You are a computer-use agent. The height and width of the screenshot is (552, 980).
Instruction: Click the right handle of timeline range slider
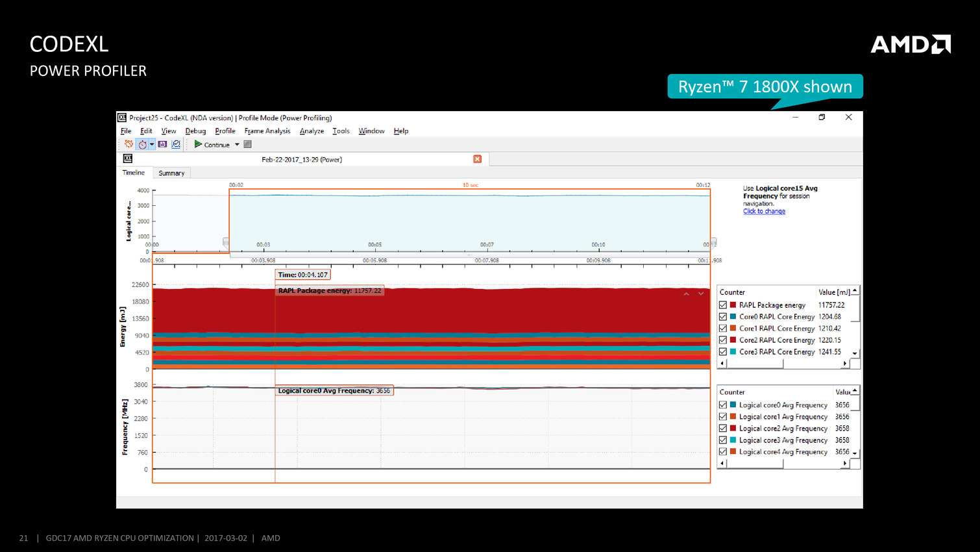point(713,242)
